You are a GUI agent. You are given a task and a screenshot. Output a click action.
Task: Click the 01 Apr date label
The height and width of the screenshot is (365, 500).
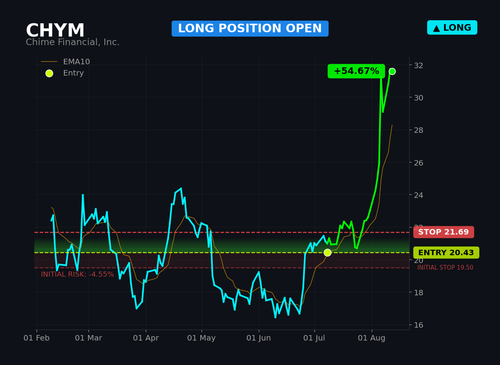pyautogui.click(x=146, y=338)
